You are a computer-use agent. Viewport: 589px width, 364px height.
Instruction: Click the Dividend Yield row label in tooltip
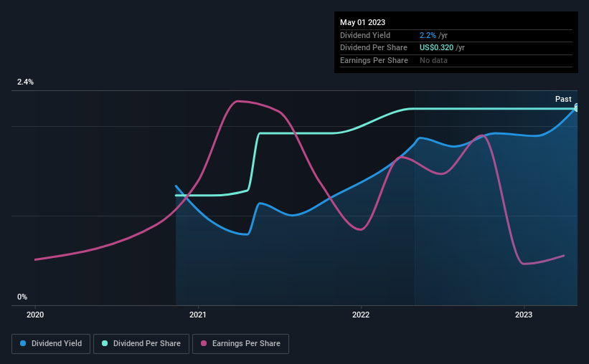click(x=365, y=35)
